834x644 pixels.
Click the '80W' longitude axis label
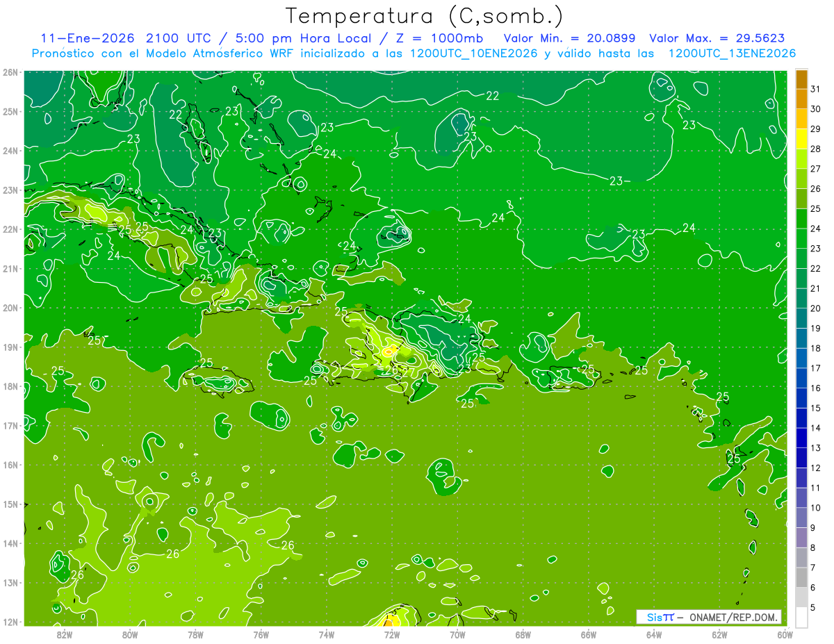(129, 634)
